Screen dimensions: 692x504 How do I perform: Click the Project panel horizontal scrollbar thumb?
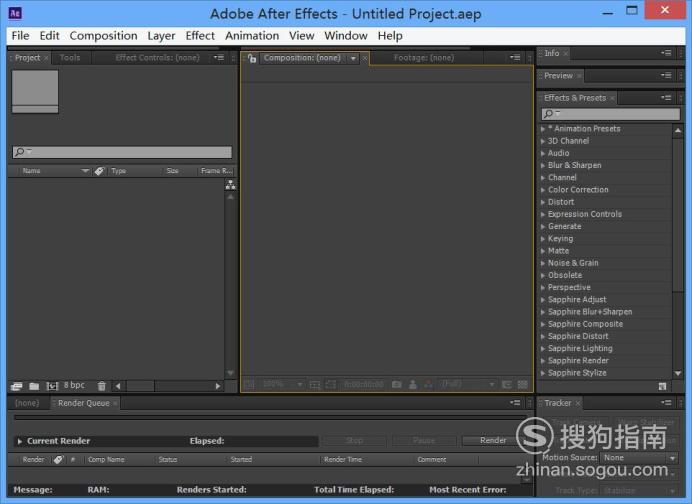pos(141,386)
